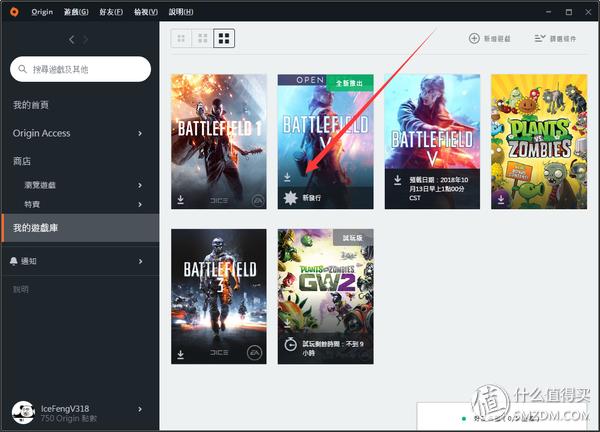Select 我的遊戲庫 in the sidebar

[80, 228]
